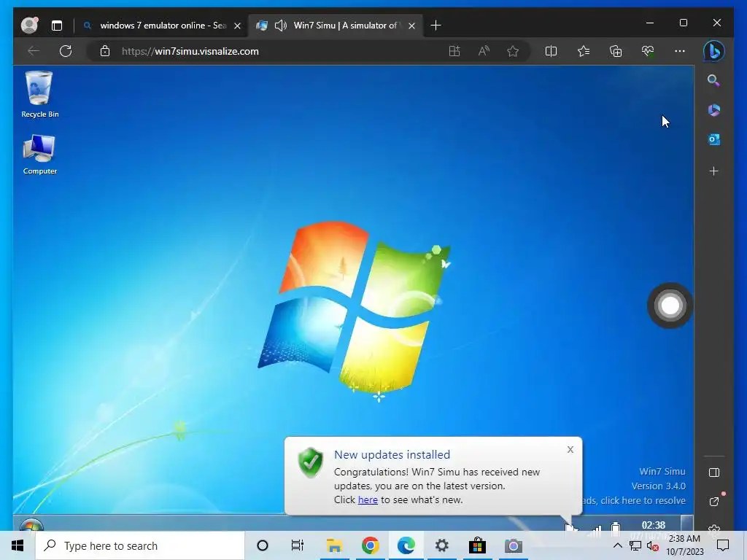Click the muted volume tray icon
The width and height of the screenshot is (747, 560).
pyautogui.click(x=653, y=546)
